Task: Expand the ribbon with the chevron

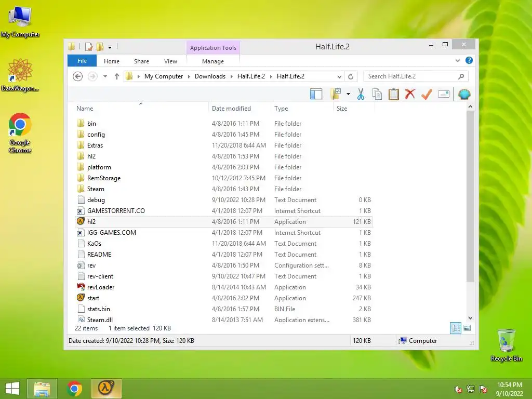Action: 457,60
